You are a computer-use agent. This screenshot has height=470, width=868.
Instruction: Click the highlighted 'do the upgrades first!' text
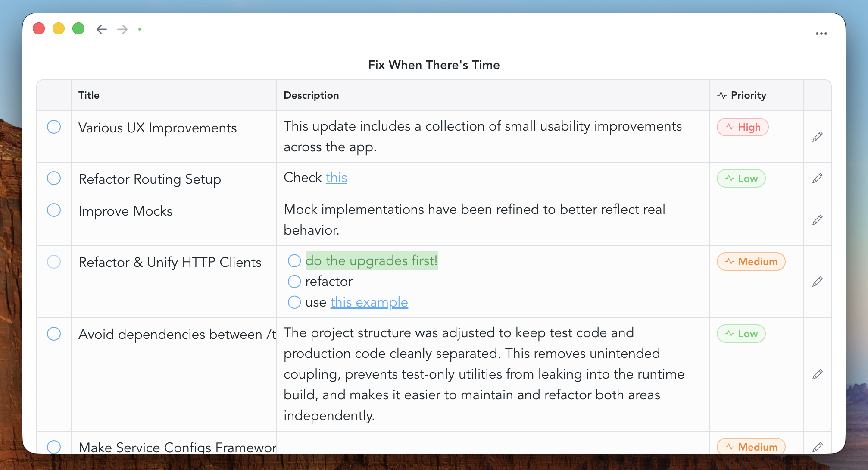click(371, 261)
